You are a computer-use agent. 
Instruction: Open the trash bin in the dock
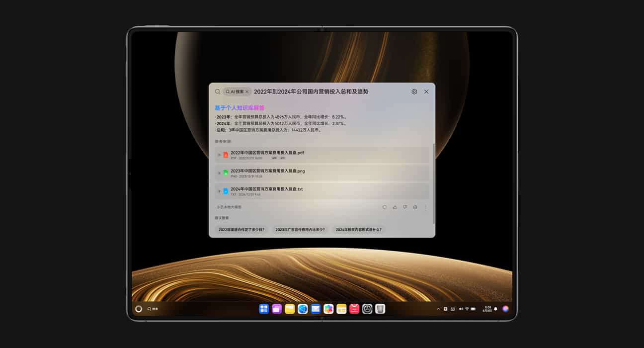(380, 309)
